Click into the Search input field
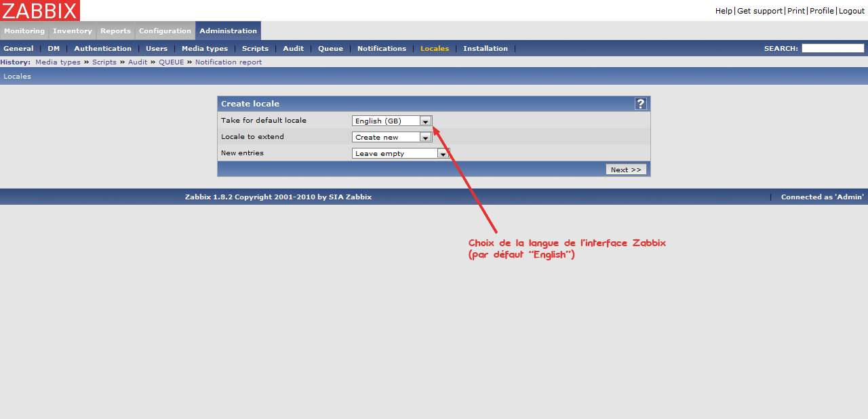This screenshot has height=419, width=868. 833,48
